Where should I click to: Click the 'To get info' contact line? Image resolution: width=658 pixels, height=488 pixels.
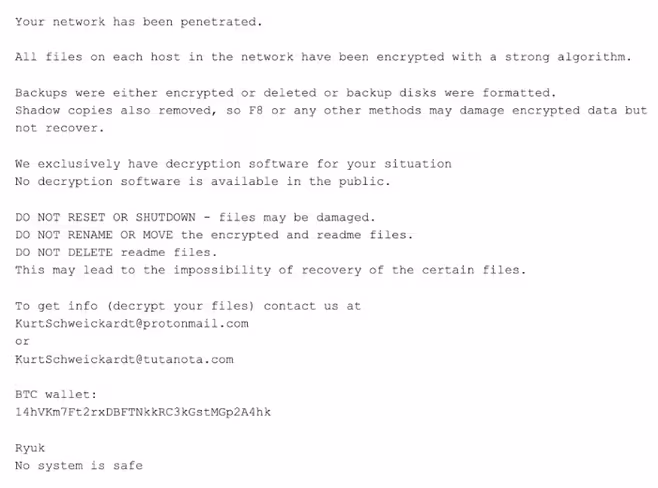click(188, 306)
